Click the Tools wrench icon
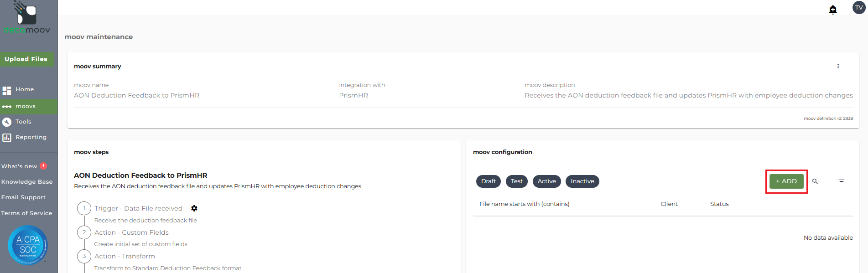This screenshot has height=273, width=868. click(x=7, y=122)
